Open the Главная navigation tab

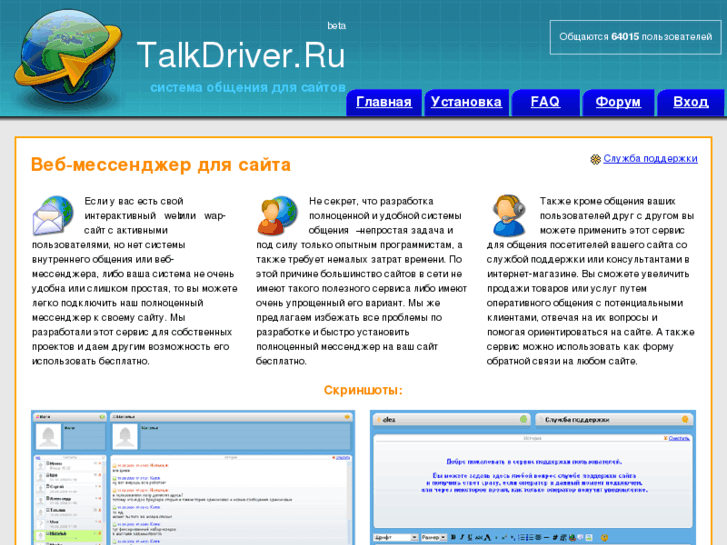(x=384, y=102)
